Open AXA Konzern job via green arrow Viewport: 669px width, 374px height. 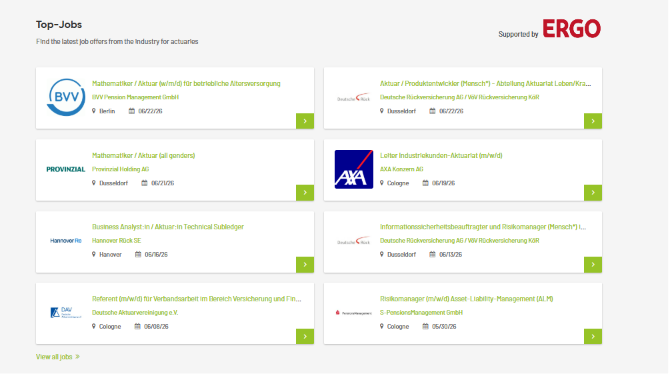[593, 193]
